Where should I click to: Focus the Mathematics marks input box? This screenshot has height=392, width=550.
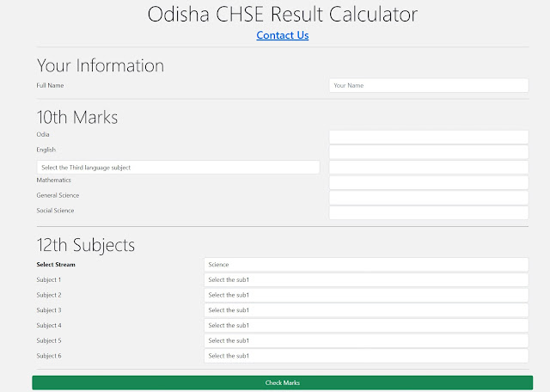point(429,182)
